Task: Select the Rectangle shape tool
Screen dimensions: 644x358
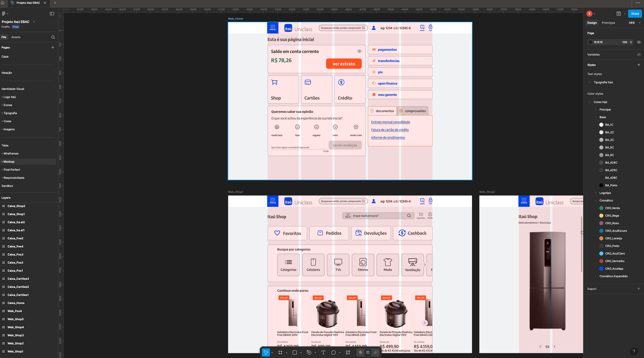Action: 294,352
